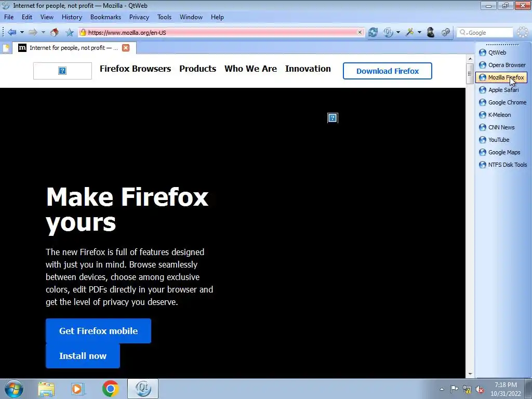Open Who We Are navigation item
The height and width of the screenshot is (399, 532).
(250, 69)
